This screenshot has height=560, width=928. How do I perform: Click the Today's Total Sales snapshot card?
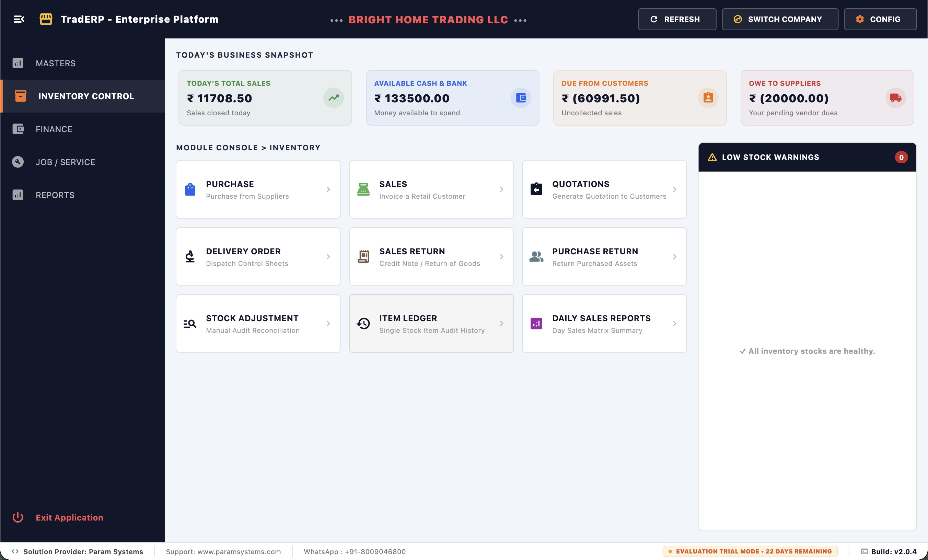(265, 98)
